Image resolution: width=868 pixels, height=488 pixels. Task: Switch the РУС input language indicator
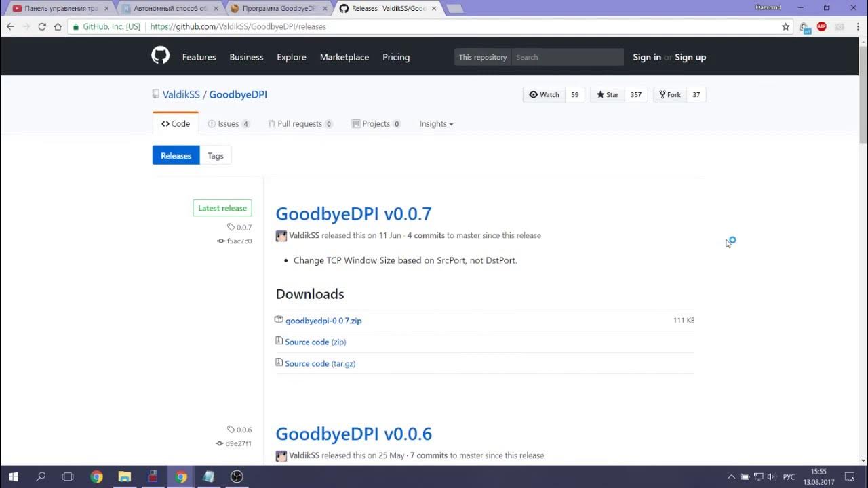click(x=789, y=476)
